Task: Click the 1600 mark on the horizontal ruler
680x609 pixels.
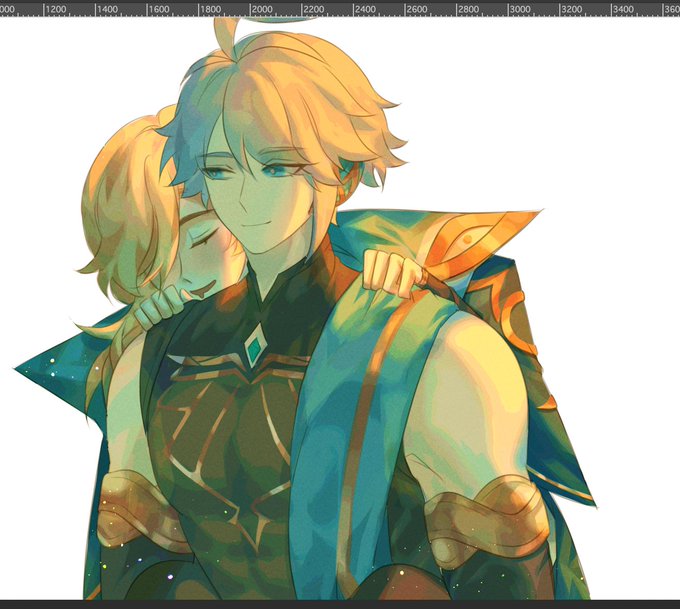Action: 159,10
